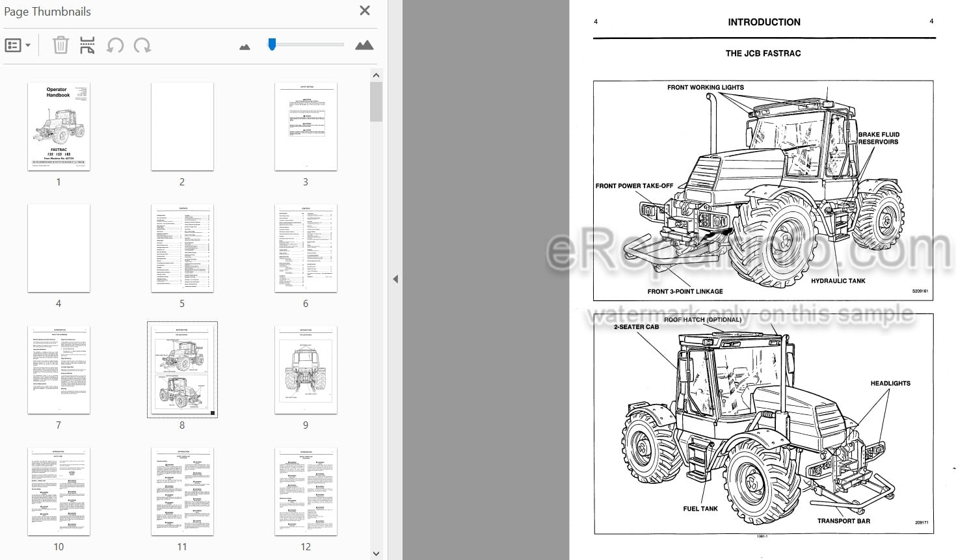The image size is (956, 560).
Task: Select page 5 contents thumbnail
Action: click(x=182, y=248)
